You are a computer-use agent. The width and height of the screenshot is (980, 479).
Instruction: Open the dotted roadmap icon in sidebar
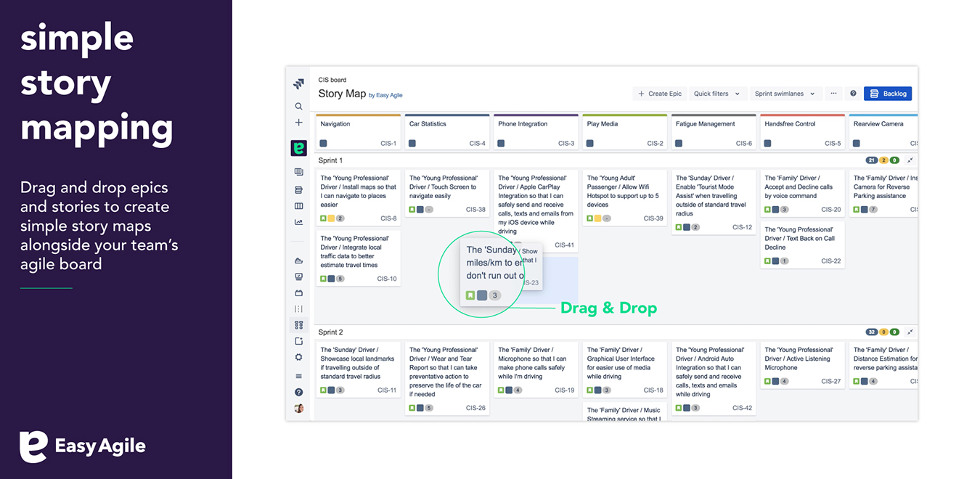tap(298, 309)
